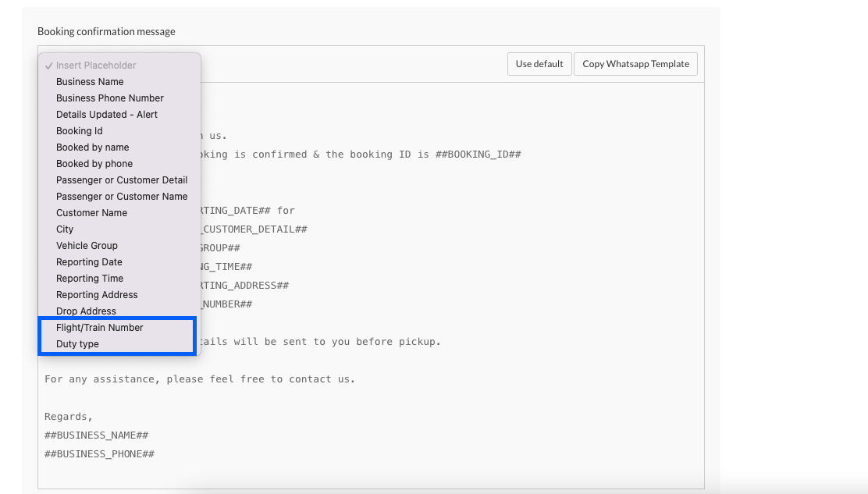Click the ##BUSINESS_PHONE## line in the message

click(100, 454)
